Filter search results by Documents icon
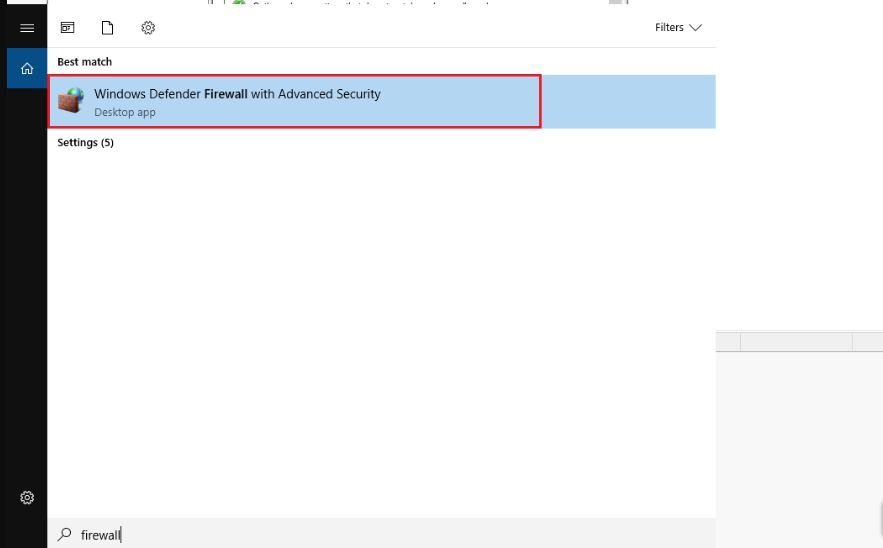Viewport: 883px width, 548px height. pyautogui.click(x=107, y=28)
